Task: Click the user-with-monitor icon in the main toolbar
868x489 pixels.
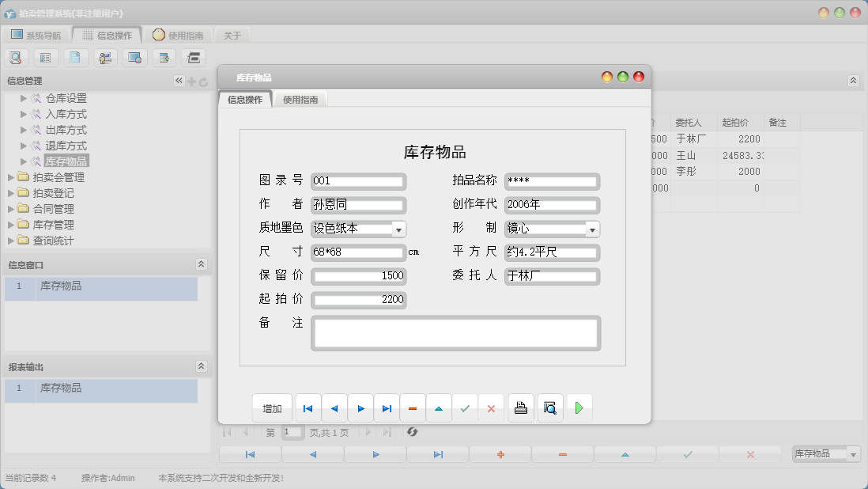Action: pyautogui.click(x=105, y=57)
